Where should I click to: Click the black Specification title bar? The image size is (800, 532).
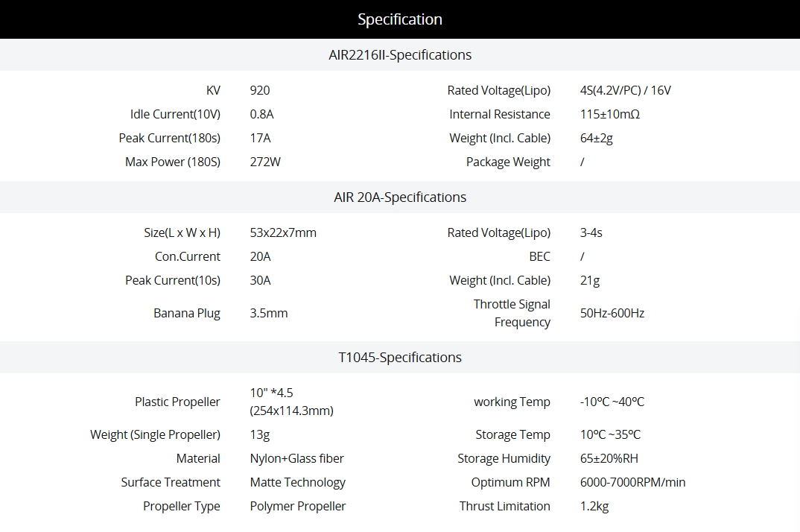(x=400, y=19)
